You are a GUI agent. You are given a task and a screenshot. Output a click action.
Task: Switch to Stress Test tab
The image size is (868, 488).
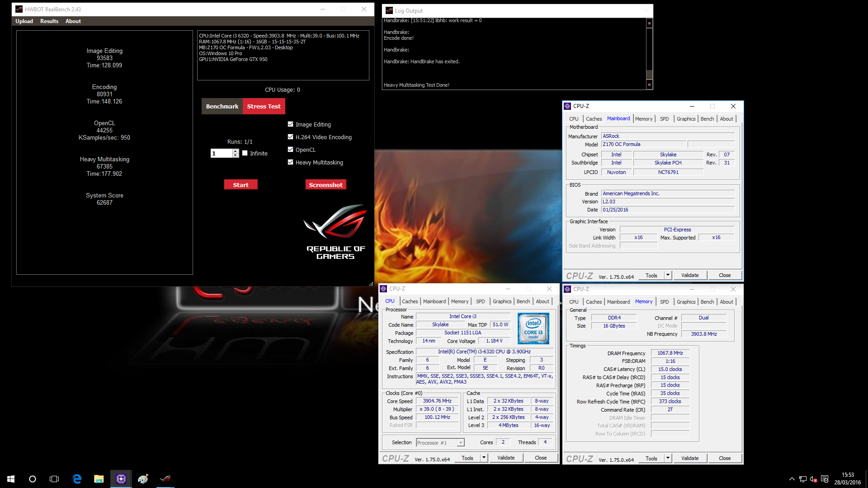pos(264,106)
